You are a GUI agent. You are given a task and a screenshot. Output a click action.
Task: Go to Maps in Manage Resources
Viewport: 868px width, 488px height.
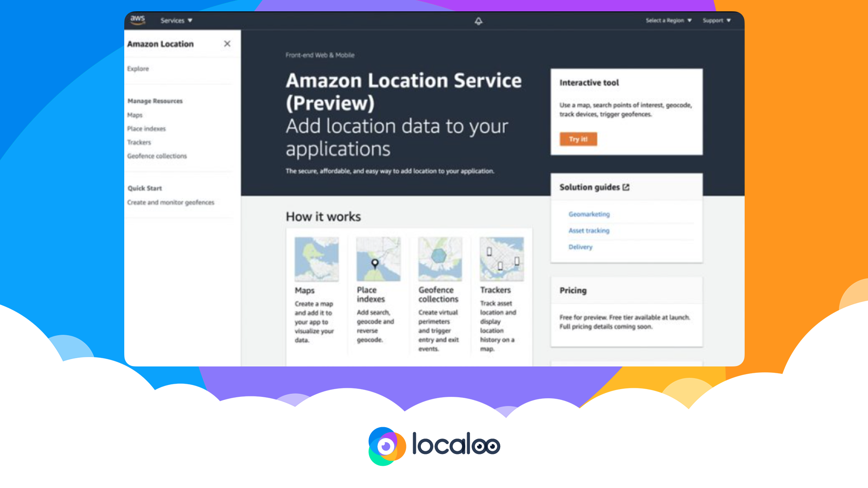point(135,115)
